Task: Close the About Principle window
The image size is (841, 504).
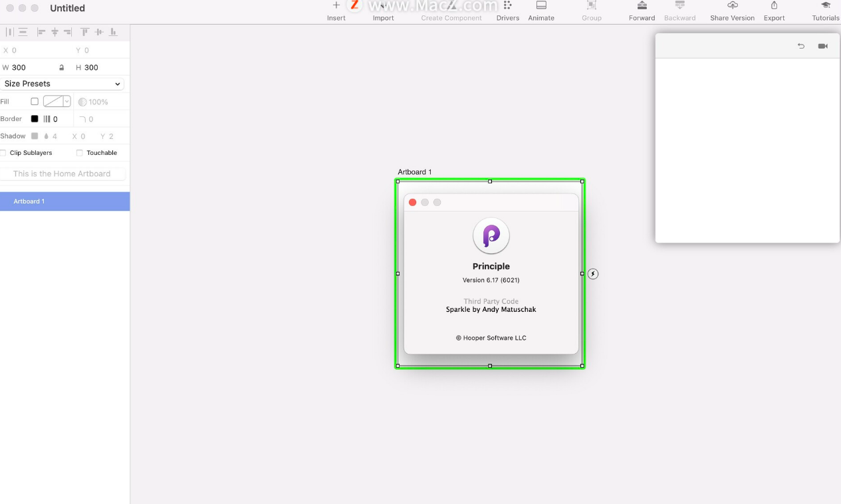Action: (412, 202)
